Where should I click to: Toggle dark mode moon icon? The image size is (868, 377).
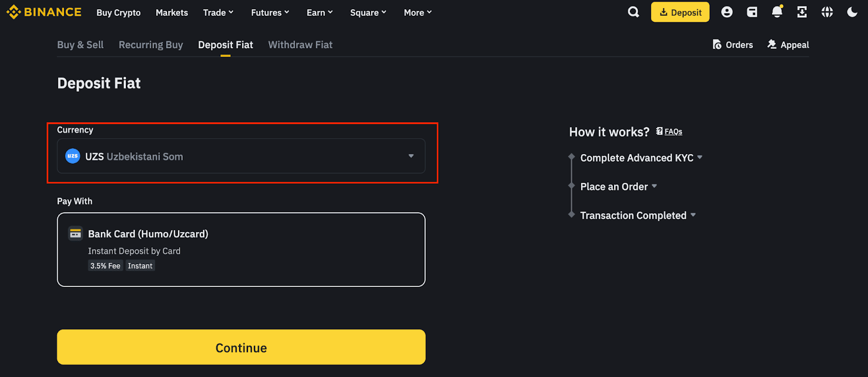point(852,12)
